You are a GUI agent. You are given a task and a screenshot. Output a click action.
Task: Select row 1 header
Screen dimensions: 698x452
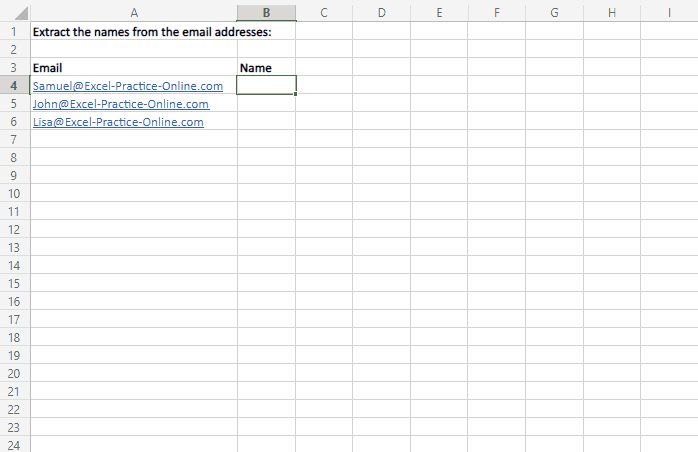click(15, 31)
